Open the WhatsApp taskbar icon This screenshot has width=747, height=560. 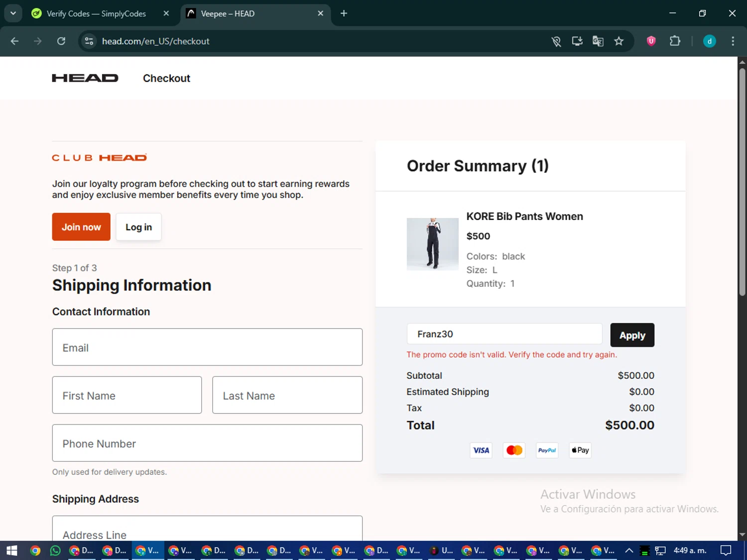[55, 551]
